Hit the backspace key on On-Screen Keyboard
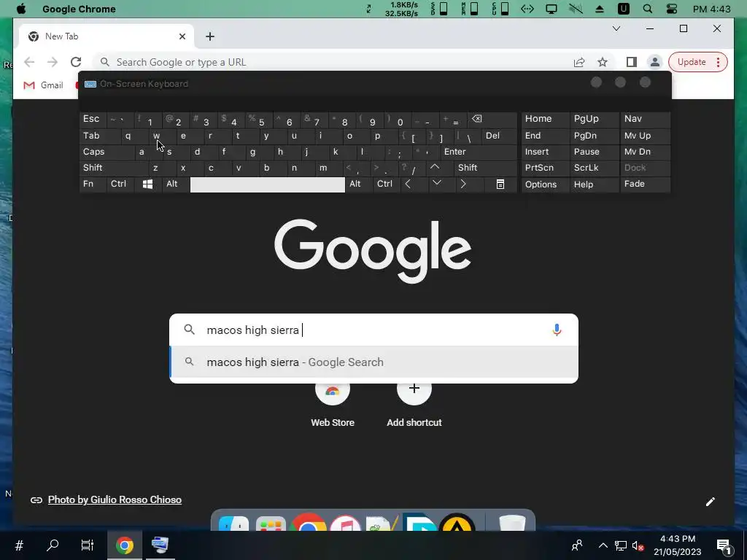Viewport: 747px width, 560px height. pyautogui.click(x=477, y=119)
